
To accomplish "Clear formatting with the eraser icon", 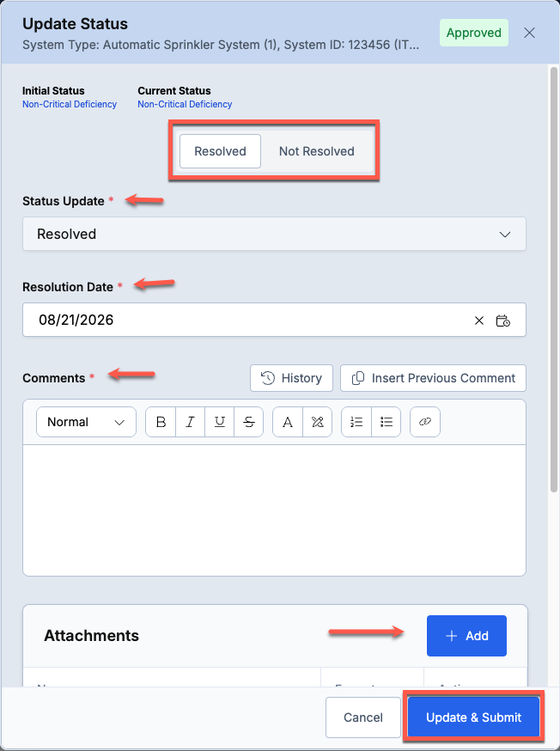I will pyautogui.click(x=317, y=422).
